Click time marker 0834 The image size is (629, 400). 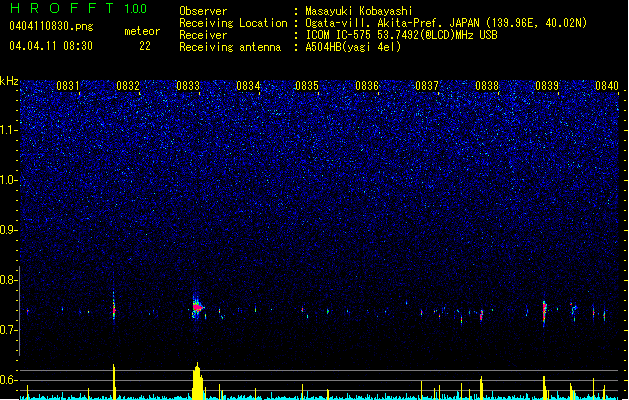pos(248,86)
